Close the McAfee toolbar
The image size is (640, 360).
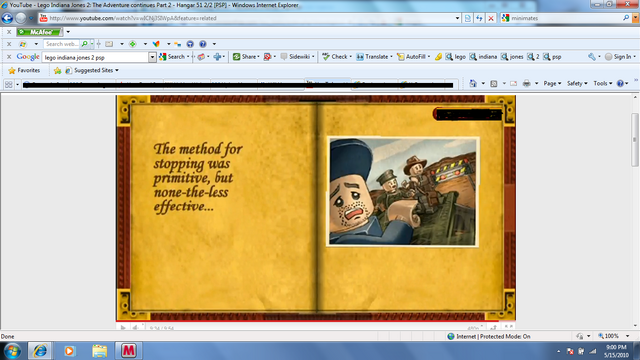9,32
